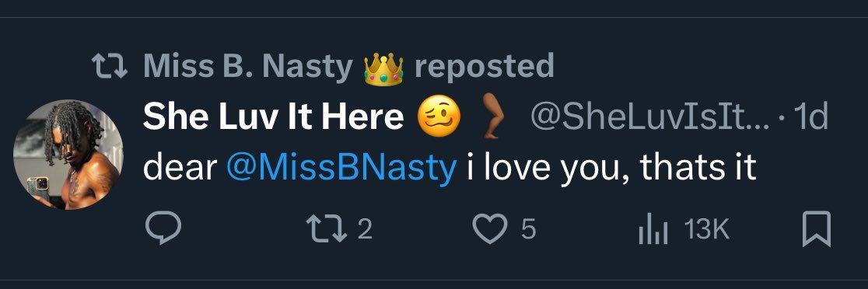Open the @SheLuvIsIt... handle
Viewport: 868px width, 289px height.
click(x=650, y=117)
